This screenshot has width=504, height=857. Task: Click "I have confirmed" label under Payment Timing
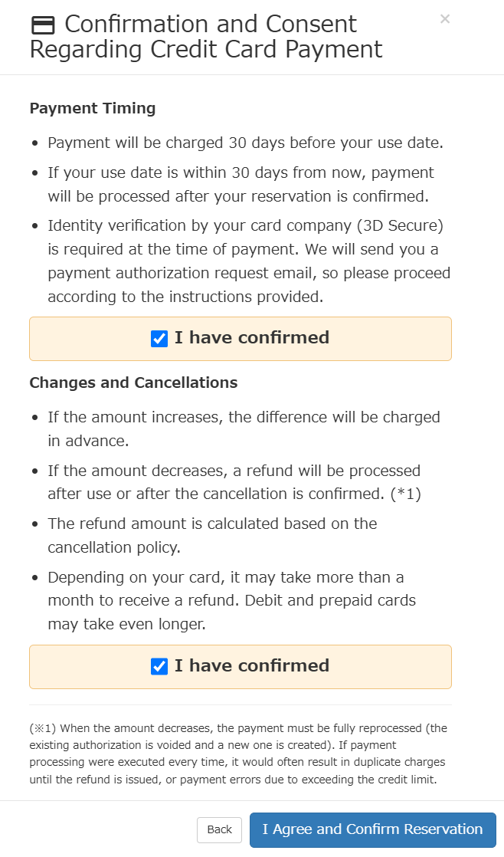coord(252,338)
